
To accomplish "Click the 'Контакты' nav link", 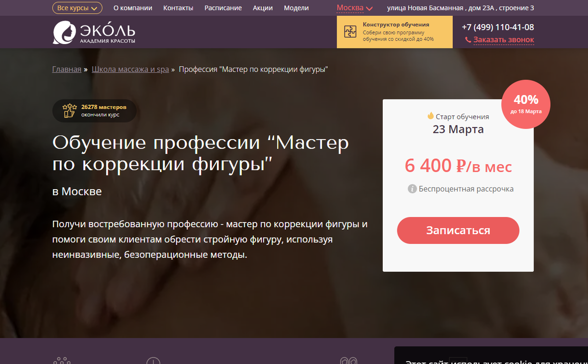I will pyautogui.click(x=178, y=8).
